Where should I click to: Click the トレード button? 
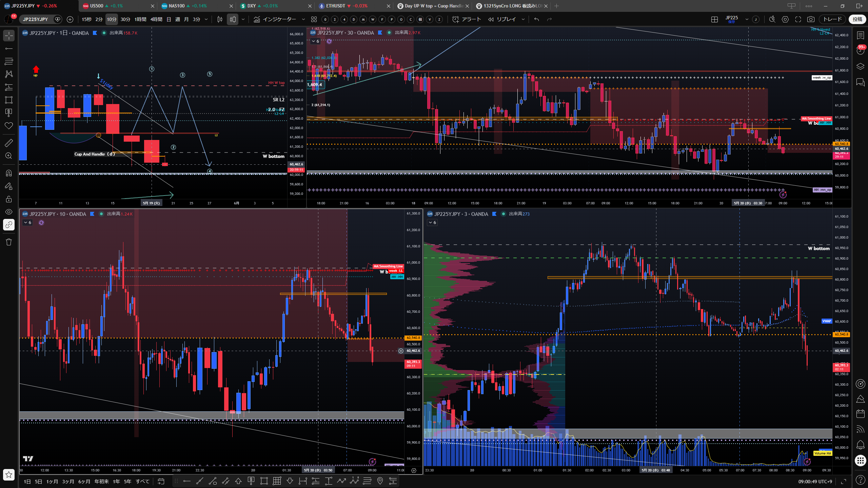click(832, 19)
